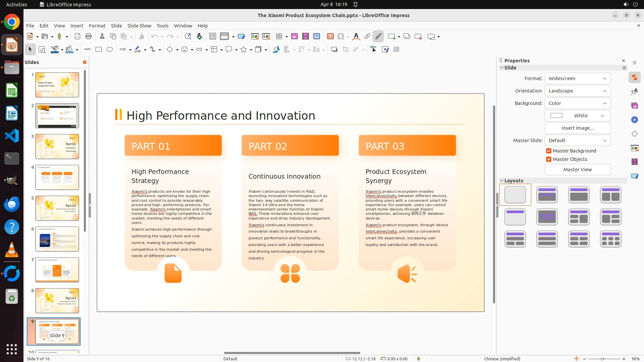Viewport: 644px width, 362px height.
Task: Open the Format dropdown showing Widescreen
Action: (577, 78)
